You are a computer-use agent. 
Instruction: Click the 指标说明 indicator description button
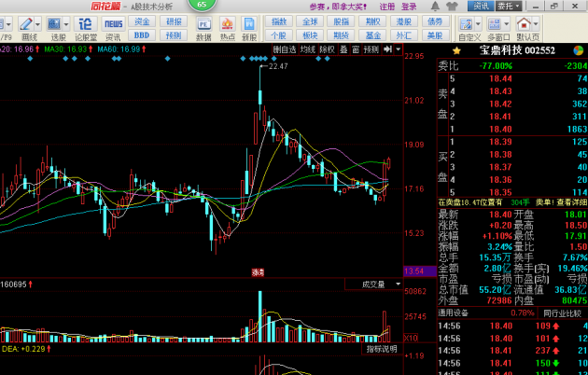pos(381,349)
